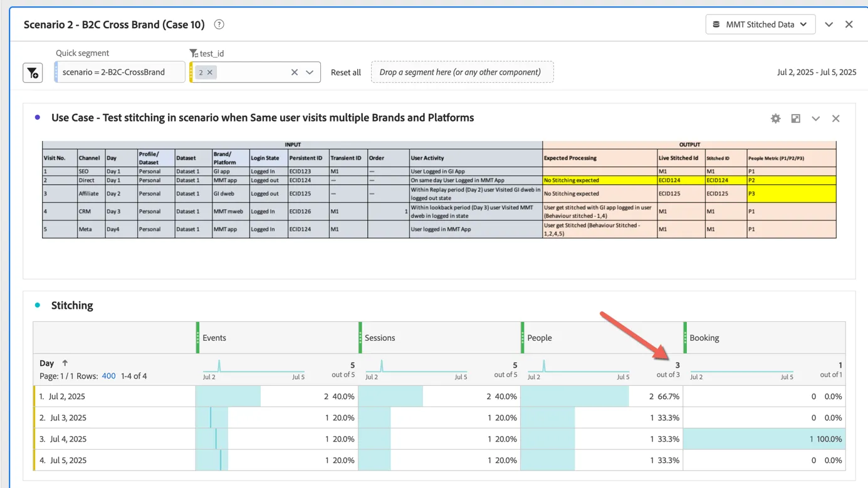The image size is (868, 488).
Task: Click the Stitching visualization title
Action: (x=72, y=305)
